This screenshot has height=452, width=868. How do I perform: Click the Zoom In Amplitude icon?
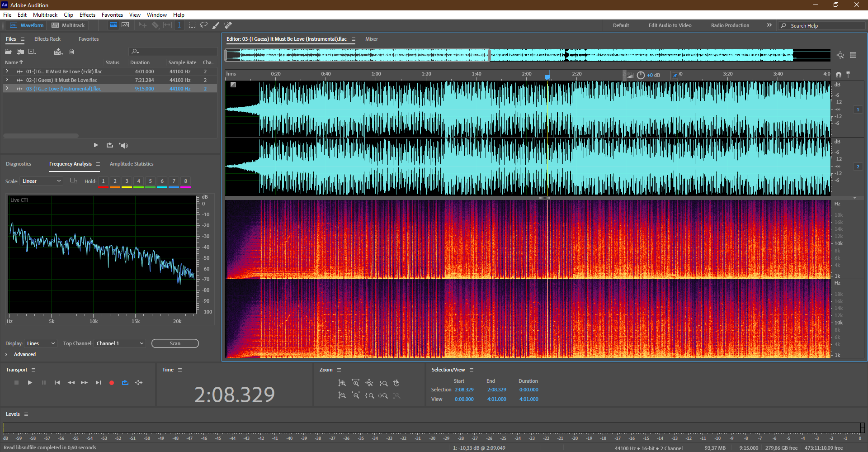tap(342, 383)
